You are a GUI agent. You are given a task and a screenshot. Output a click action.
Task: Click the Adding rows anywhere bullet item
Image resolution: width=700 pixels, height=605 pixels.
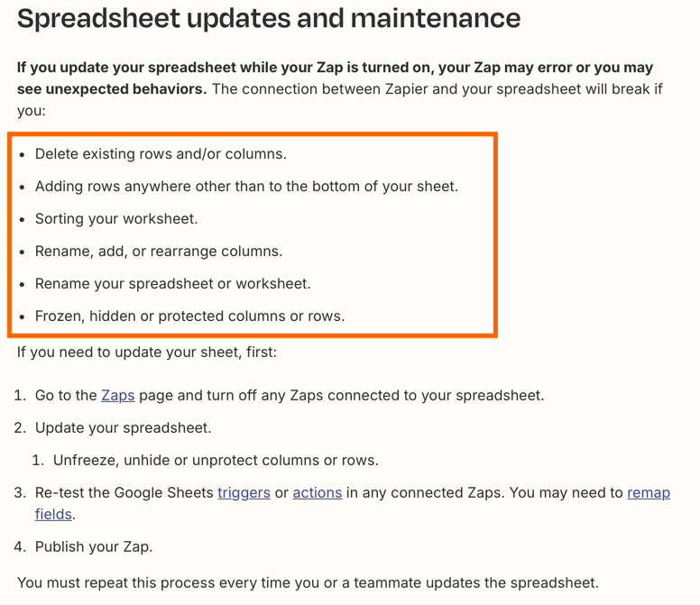pyautogui.click(x=246, y=187)
